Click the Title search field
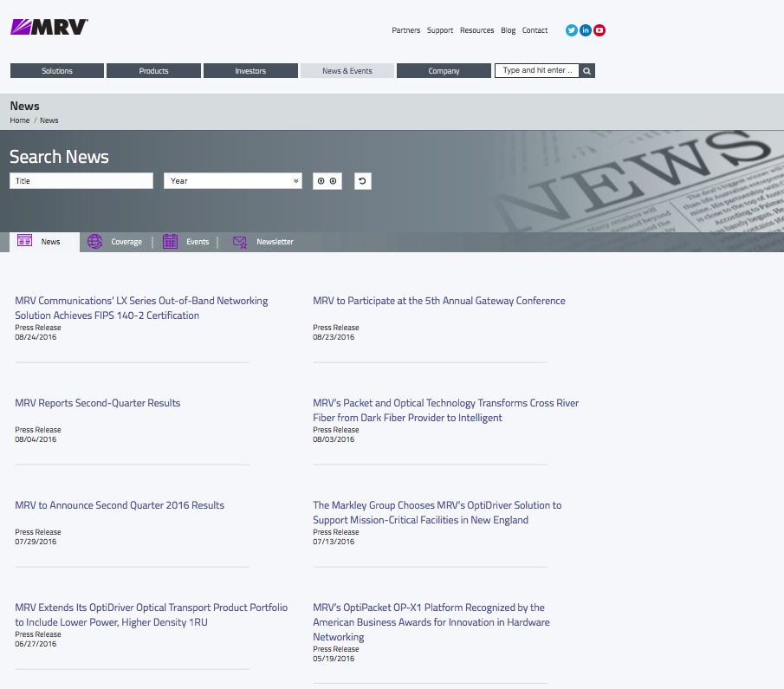 tap(81, 181)
